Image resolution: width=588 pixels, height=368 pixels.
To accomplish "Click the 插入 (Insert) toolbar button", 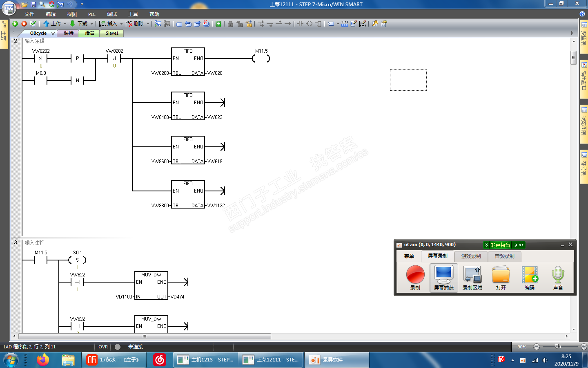I will (x=108, y=24).
